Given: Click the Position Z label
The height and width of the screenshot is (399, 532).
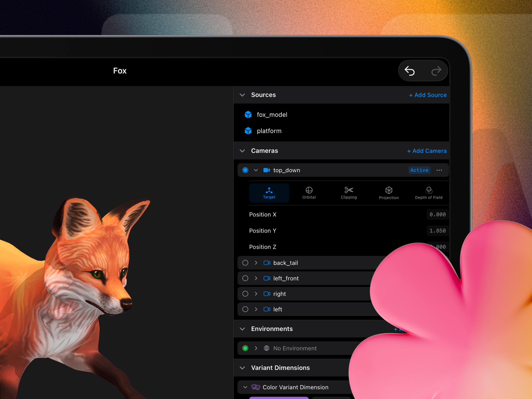Looking at the screenshot, I should point(263,247).
